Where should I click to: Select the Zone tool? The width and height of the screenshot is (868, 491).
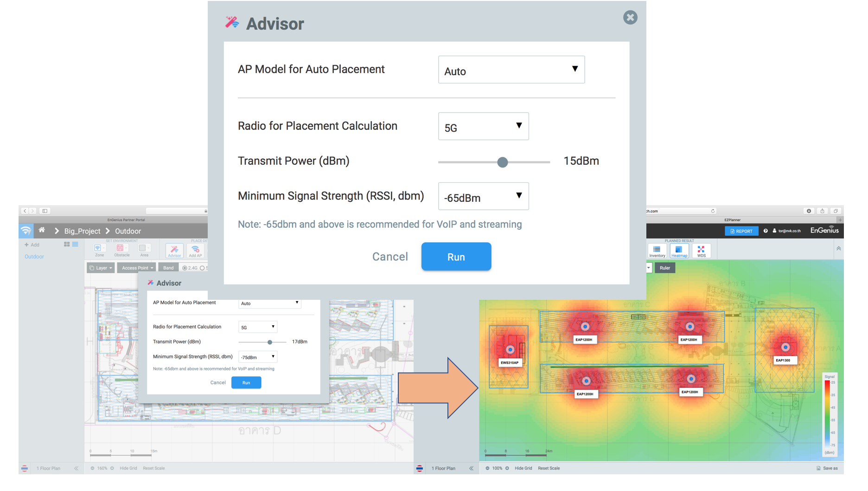point(99,250)
